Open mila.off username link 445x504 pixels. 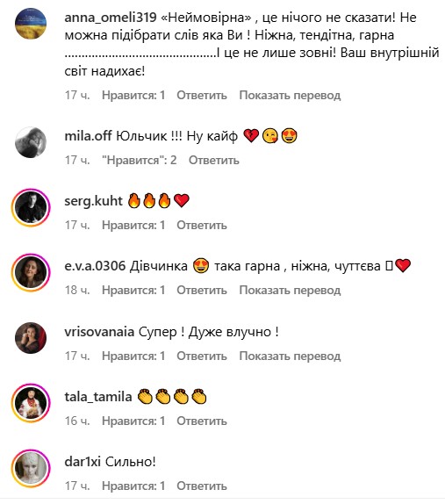88,136
